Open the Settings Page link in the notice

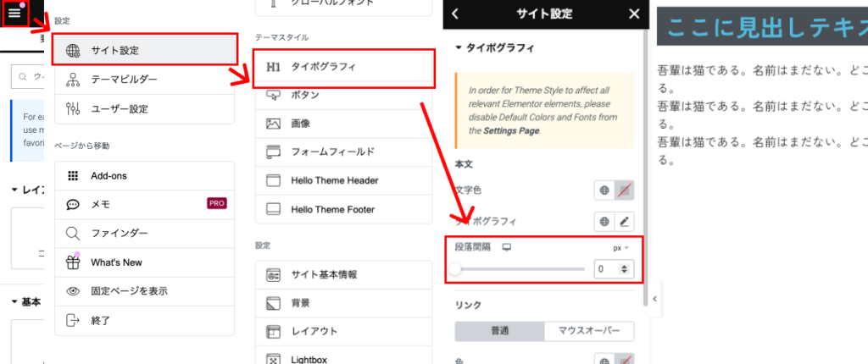(511, 131)
